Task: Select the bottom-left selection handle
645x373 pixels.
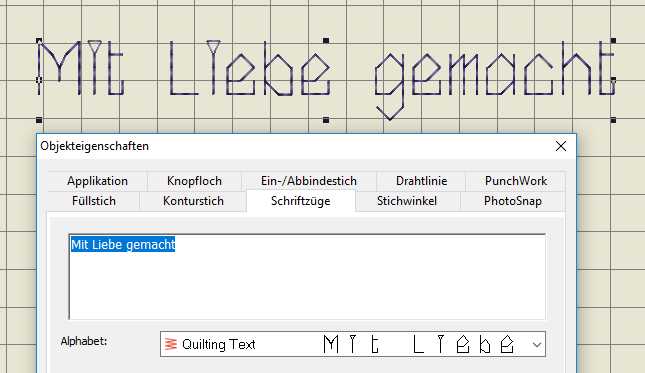Action: (39, 120)
